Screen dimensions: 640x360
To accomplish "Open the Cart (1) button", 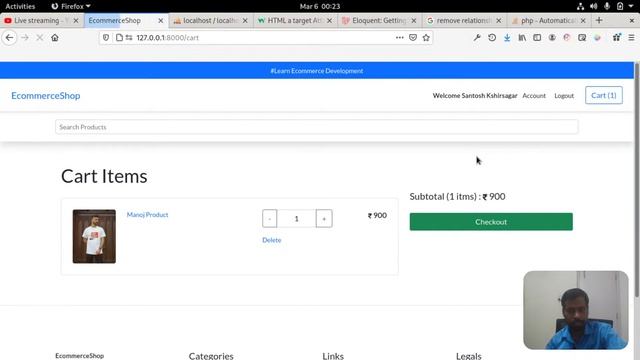I will pyautogui.click(x=604, y=95).
